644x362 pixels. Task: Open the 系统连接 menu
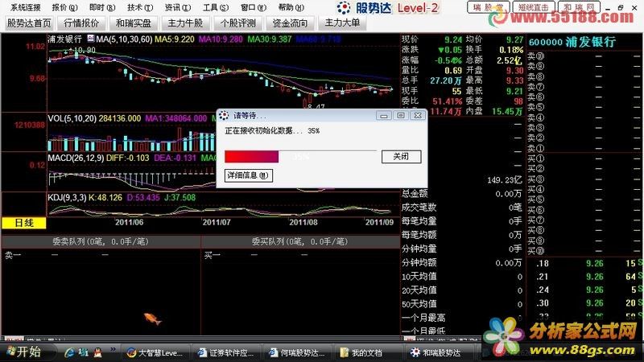click(x=26, y=8)
